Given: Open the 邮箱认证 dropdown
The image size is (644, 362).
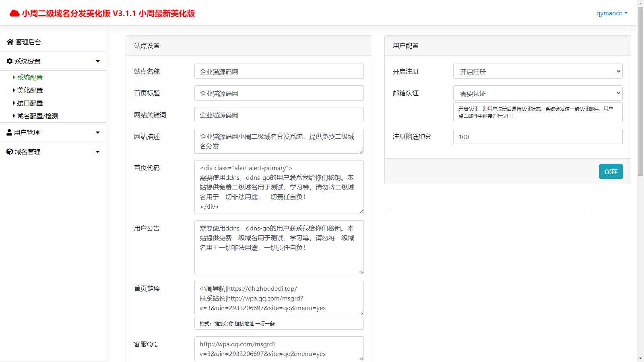Looking at the screenshot, I should (537, 93).
